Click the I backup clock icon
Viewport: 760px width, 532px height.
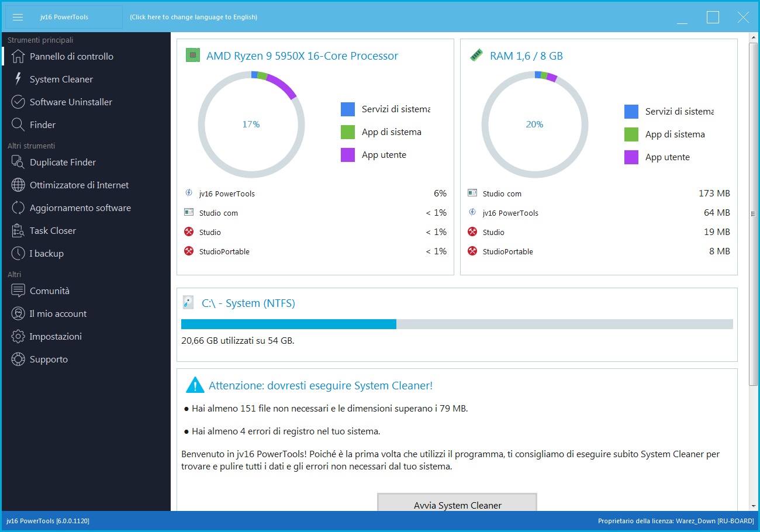[18, 253]
